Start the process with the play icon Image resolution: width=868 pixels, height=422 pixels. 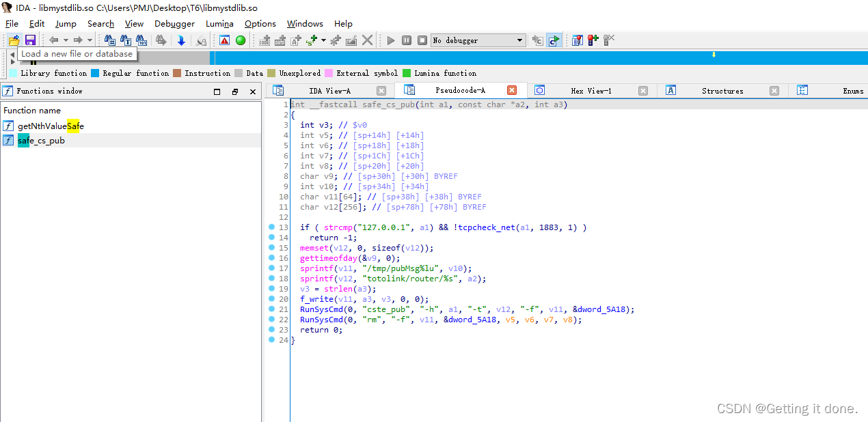click(391, 40)
